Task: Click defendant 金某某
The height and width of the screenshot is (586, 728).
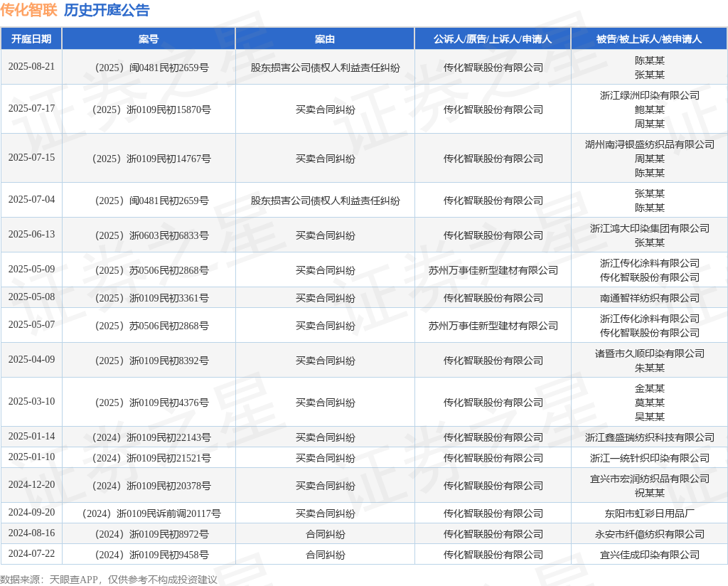Action: (650, 388)
